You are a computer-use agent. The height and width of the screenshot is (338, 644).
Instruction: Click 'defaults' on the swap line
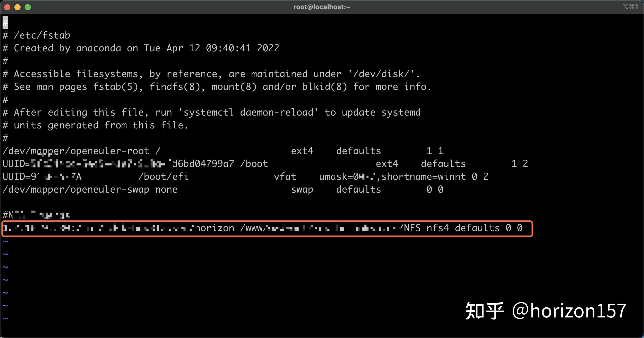click(358, 189)
